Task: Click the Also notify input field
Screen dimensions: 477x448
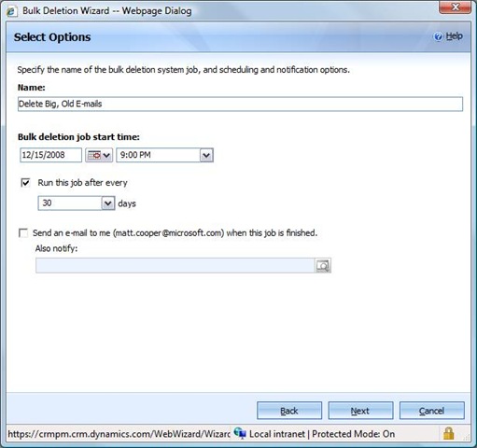Action: click(175, 266)
